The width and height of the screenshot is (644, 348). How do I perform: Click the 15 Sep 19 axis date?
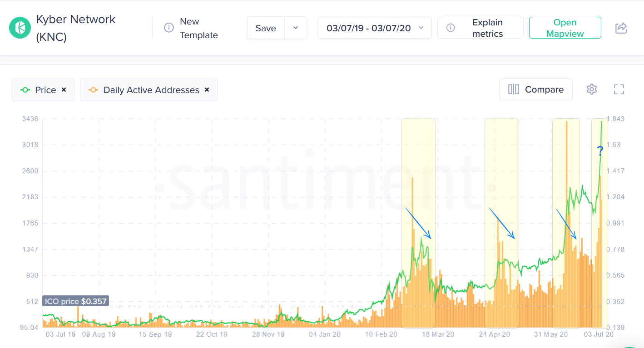(x=155, y=334)
